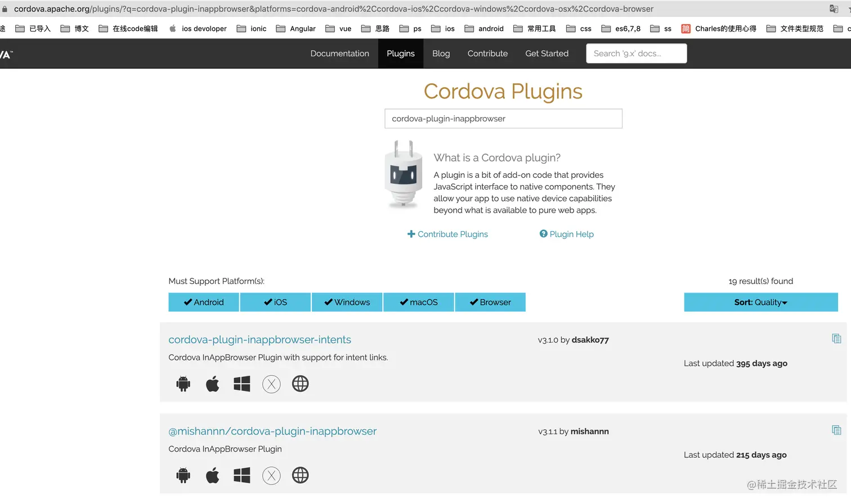Open the ss bookmarks folder
The height and width of the screenshot is (504, 851).
pyautogui.click(x=661, y=29)
